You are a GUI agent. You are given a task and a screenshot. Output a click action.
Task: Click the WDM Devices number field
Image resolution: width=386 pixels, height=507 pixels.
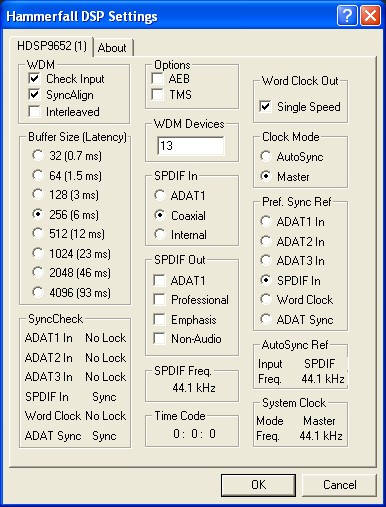(191, 146)
